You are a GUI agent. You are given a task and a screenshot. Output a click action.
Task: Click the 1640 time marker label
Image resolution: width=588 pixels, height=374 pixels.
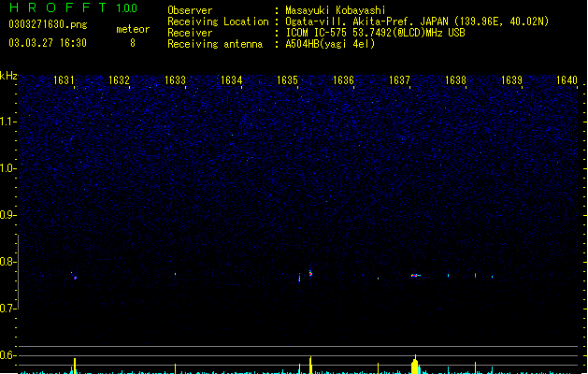coord(566,80)
